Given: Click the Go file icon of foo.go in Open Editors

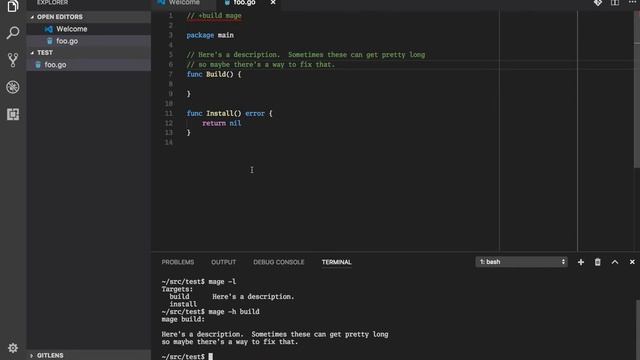Looking at the screenshot, I should 49,41.
